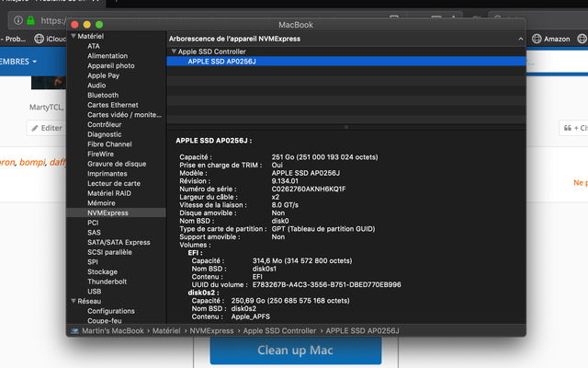The width and height of the screenshot is (588, 368).
Task: Select the highlighted NVMExpress sidebar entry
Action: click(116, 213)
